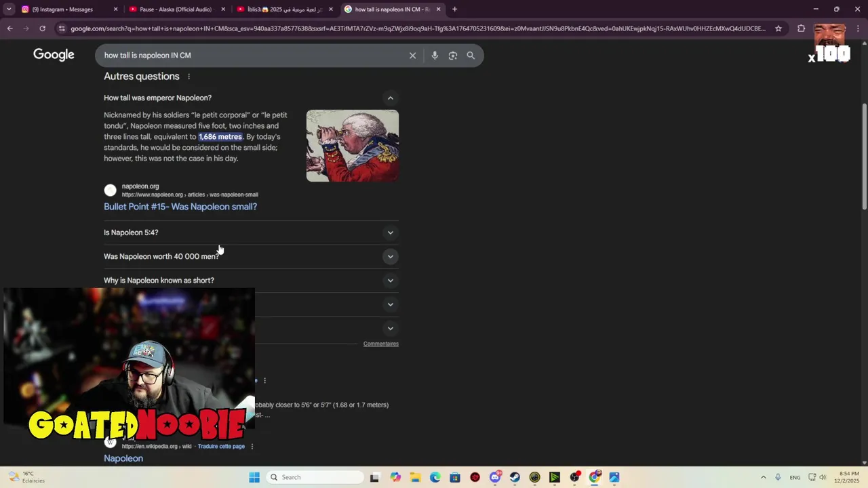Screen dimensions: 868x488
Task: Open Microsoft Store from the taskbar
Action: (x=455, y=477)
